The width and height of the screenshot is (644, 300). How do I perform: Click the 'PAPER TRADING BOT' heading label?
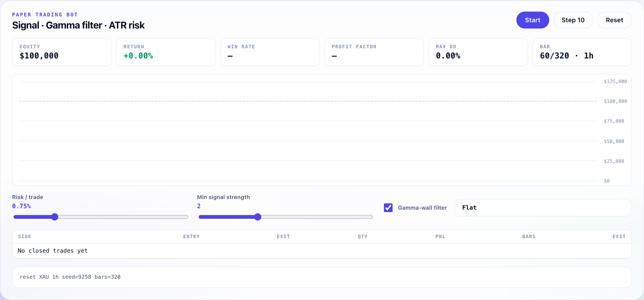45,15
